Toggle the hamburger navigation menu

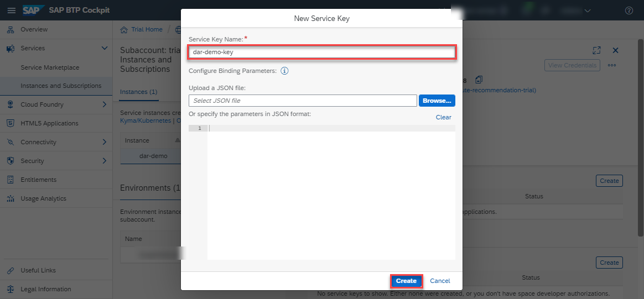12,11
